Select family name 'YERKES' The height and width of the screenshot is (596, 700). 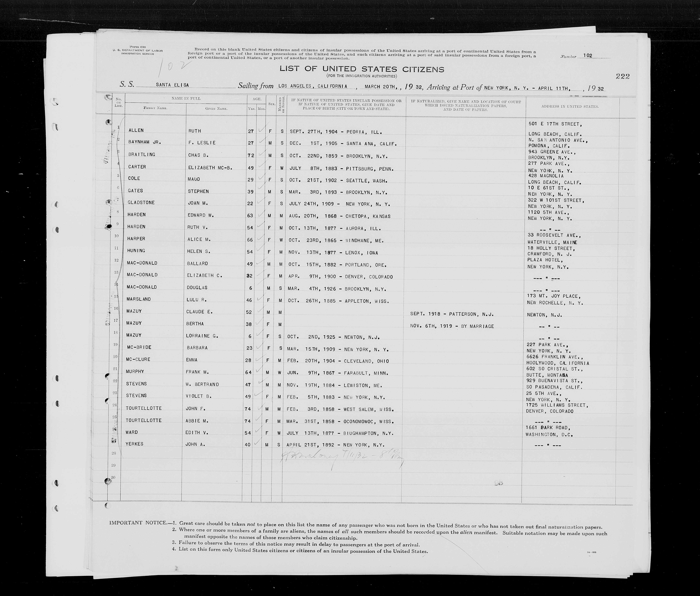tap(134, 444)
